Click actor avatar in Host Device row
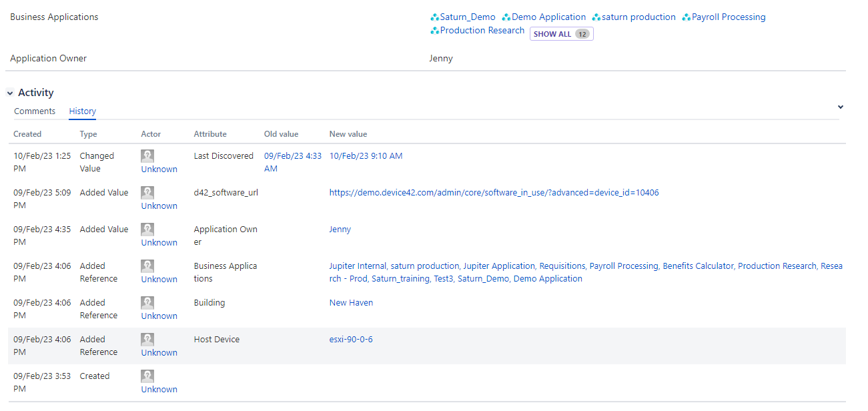Viewport: 868px width, 411px height. coord(147,340)
